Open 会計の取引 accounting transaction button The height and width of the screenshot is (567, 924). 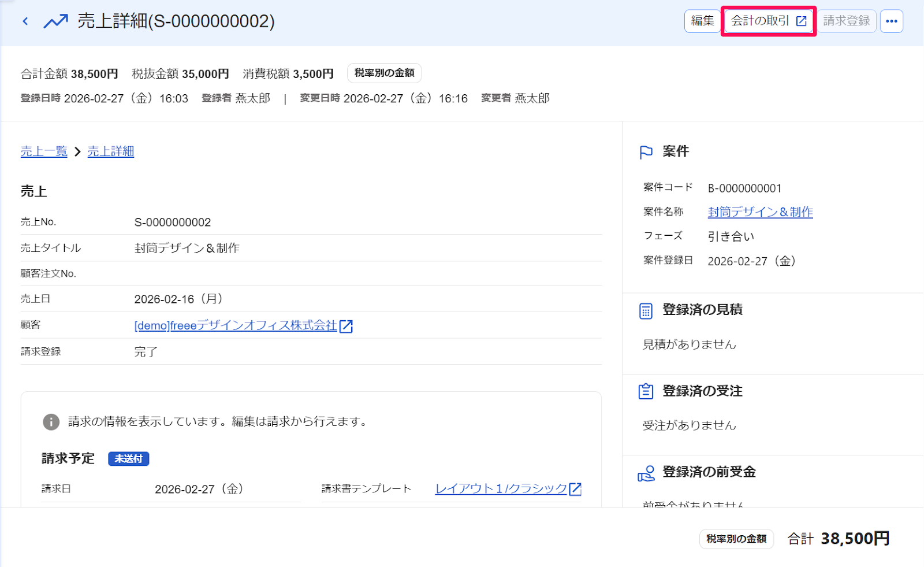pyautogui.click(x=769, y=21)
